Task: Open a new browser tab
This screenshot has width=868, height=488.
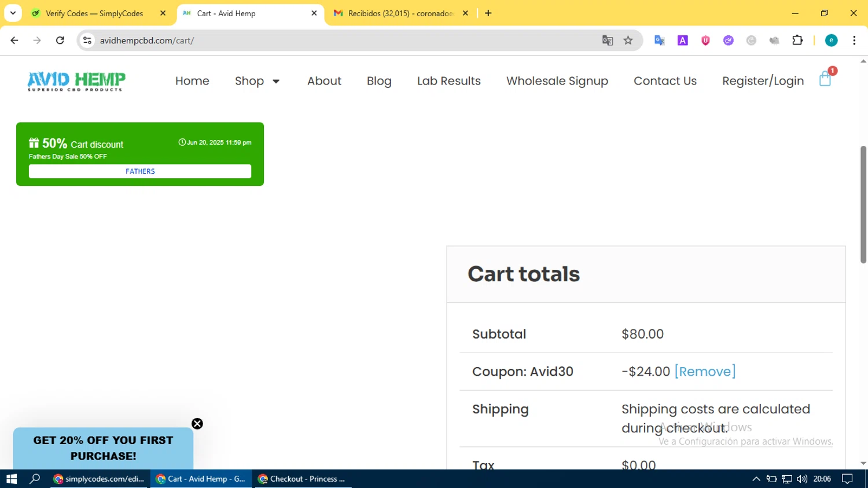Action: pyautogui.click(x=488, y=13)
